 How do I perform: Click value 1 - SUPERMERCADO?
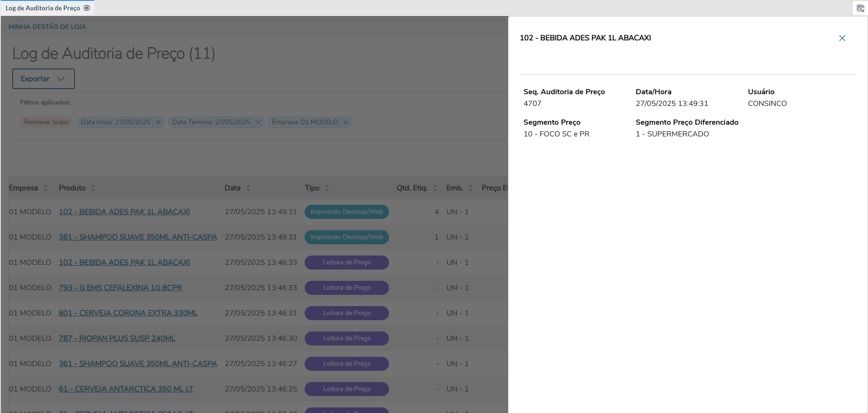pyautogui.click(x=672, y=134)
